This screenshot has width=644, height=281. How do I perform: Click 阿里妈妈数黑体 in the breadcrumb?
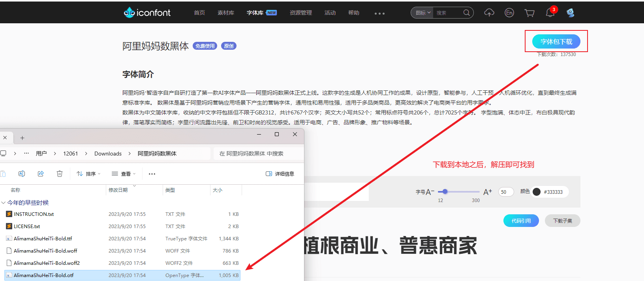point(157,154)
